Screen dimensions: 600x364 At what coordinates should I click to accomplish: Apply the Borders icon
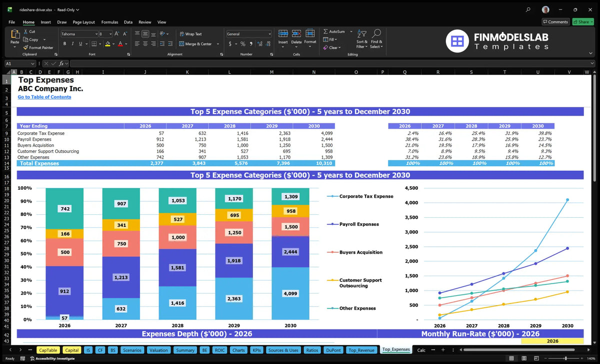pyautogui.click(x=93, y=44)
